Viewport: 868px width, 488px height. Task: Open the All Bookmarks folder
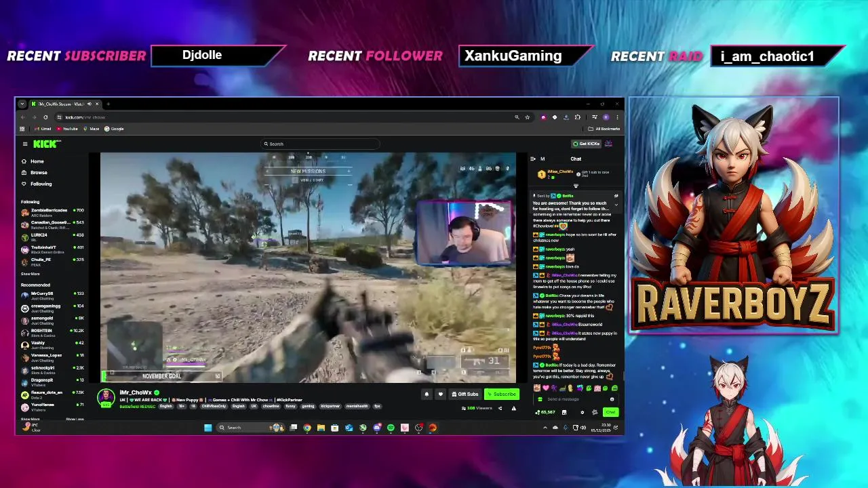pos(604,129)
